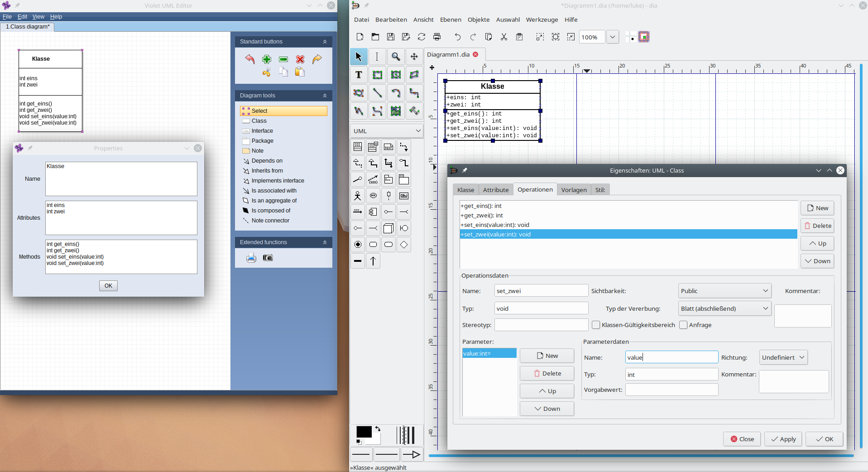Select the Arc tool in Dia toolbox

coord(396,93)
